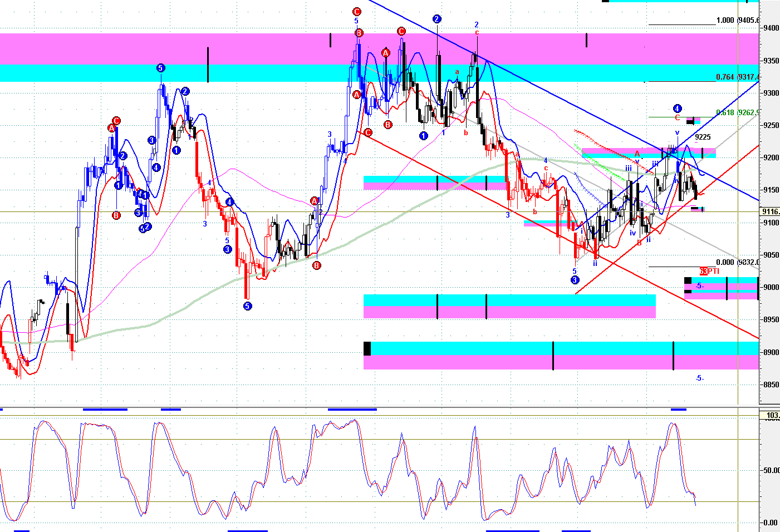Select the blue circled 3 at chart low
The image size is (780, 532).
(575, 280)
